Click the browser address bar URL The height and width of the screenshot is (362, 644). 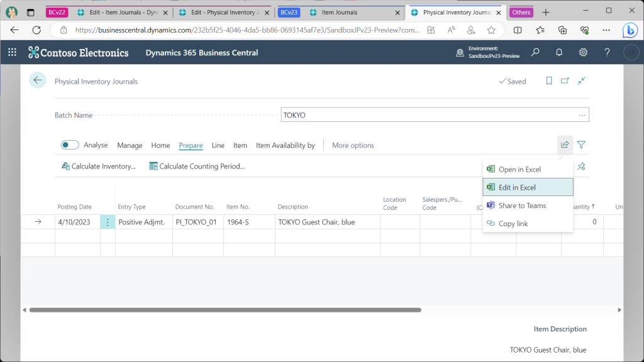247,30
